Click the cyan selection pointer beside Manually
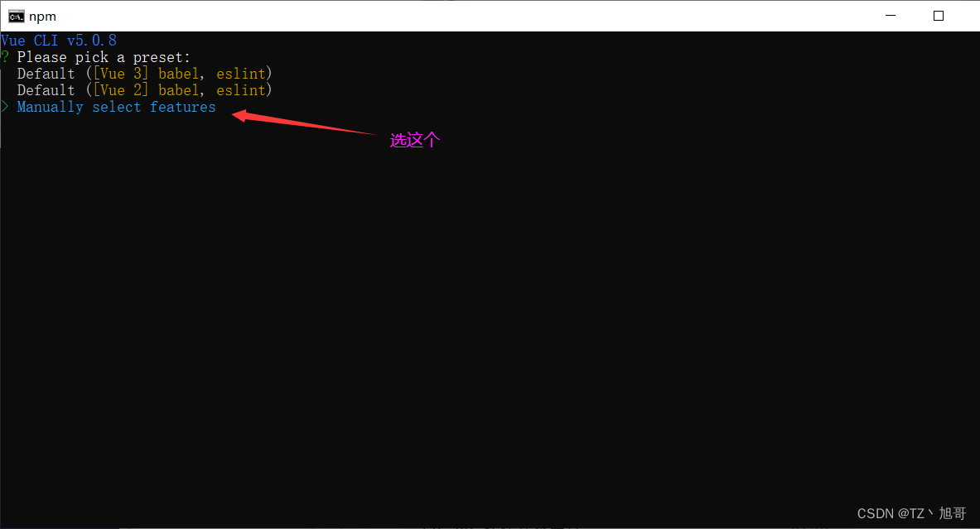Image resolution: width=980 pixels, height=529 pixels. [x=4, y=107]
